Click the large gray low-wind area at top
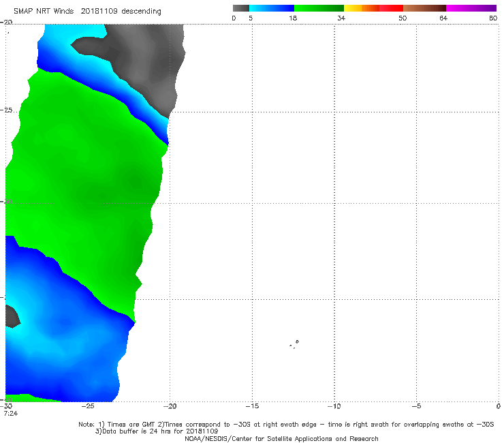 click(144, 61)
